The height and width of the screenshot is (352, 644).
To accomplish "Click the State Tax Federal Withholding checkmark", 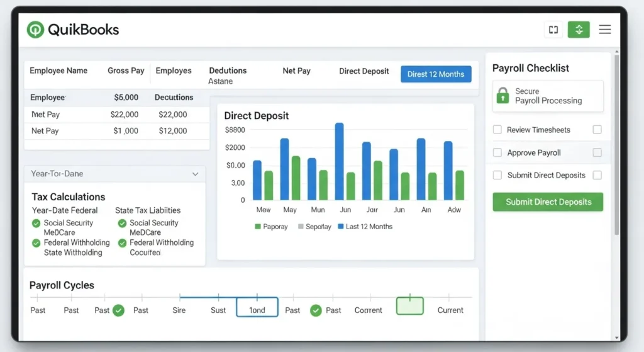I will coord(123,242).
